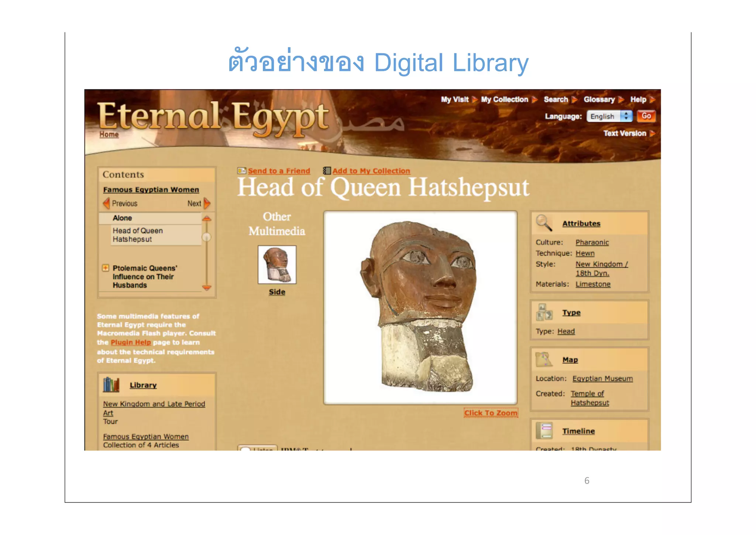This screenshot has height=535, width=756.
Task: Click the Add to My Collection notebook icon
Action: pyautogui.click(x=327, y=171)
